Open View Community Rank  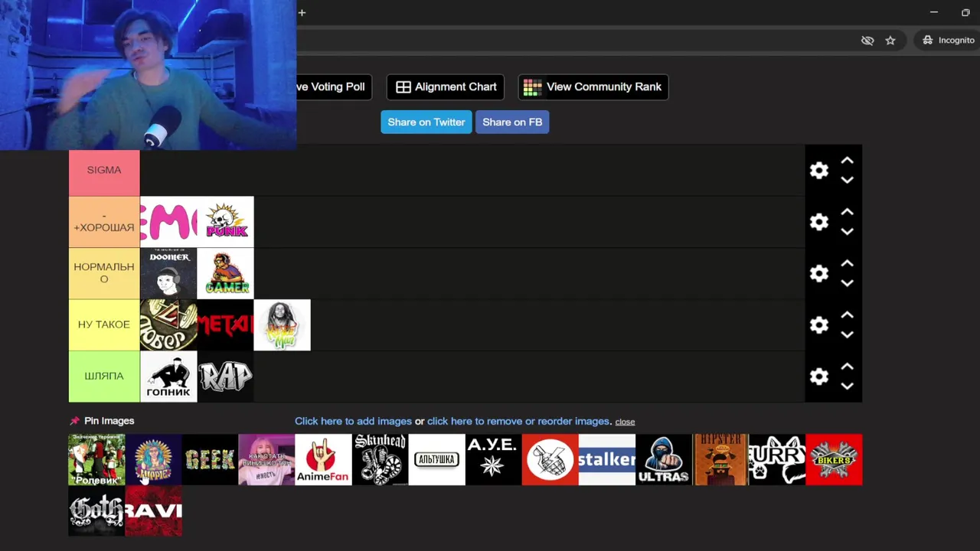click(593, 87)
